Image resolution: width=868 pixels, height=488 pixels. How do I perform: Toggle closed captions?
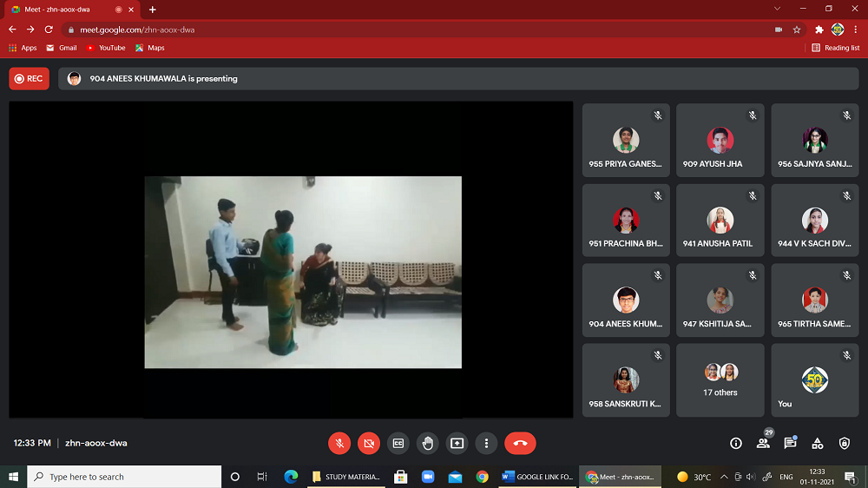pos(398,443)
